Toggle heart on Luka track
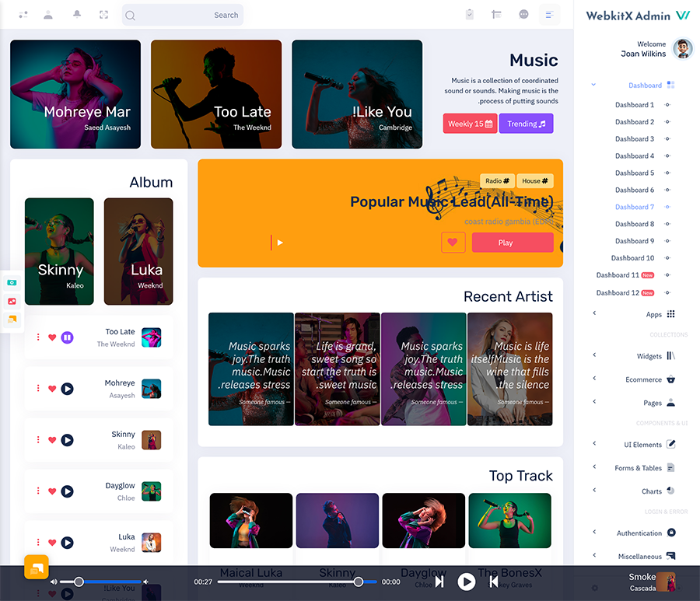The width and height of the screenshot is (700, 601). pyautogui.click(x=52, y=543)
